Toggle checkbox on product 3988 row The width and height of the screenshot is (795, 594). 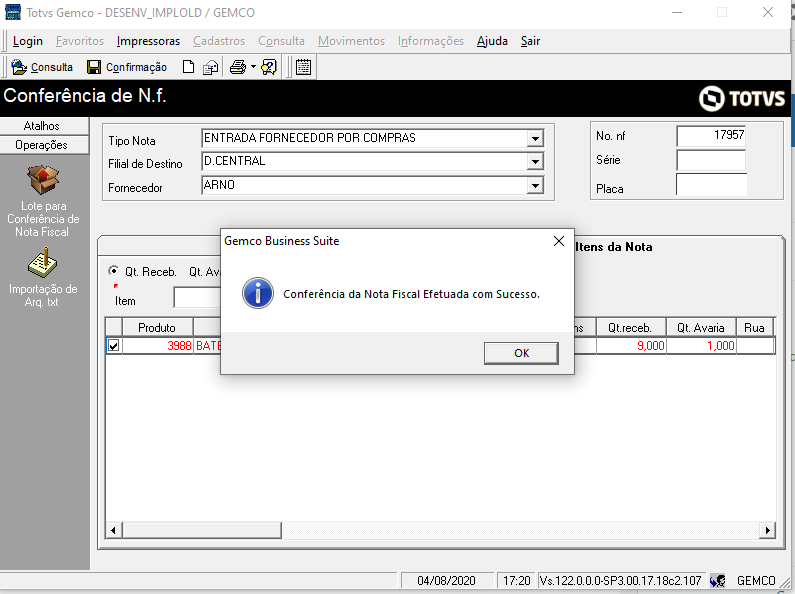(114, 346)
